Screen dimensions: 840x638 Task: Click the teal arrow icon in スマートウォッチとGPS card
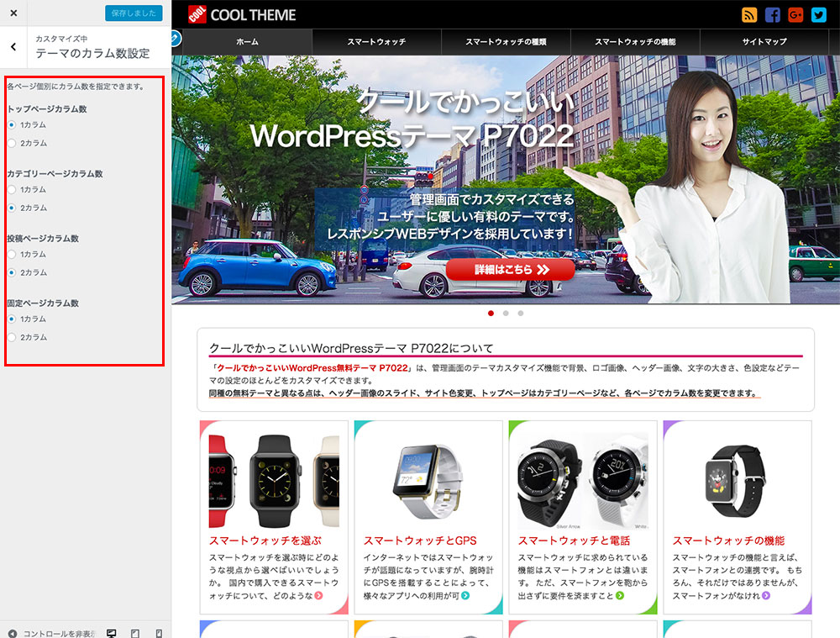click(465, 596)
